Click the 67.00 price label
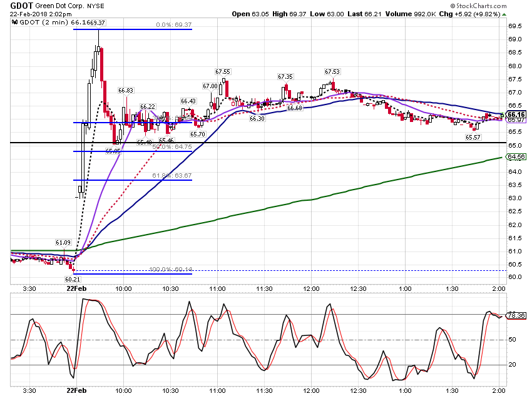The height and width of the screenshot is (396, 532). (x=210, y=86)
